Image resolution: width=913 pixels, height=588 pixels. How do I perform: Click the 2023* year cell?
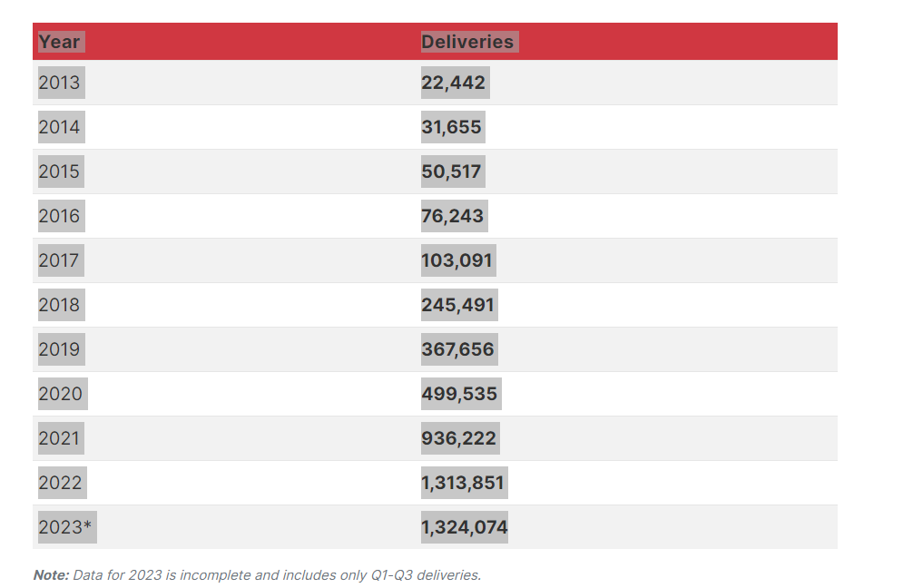tap(67, 527)
